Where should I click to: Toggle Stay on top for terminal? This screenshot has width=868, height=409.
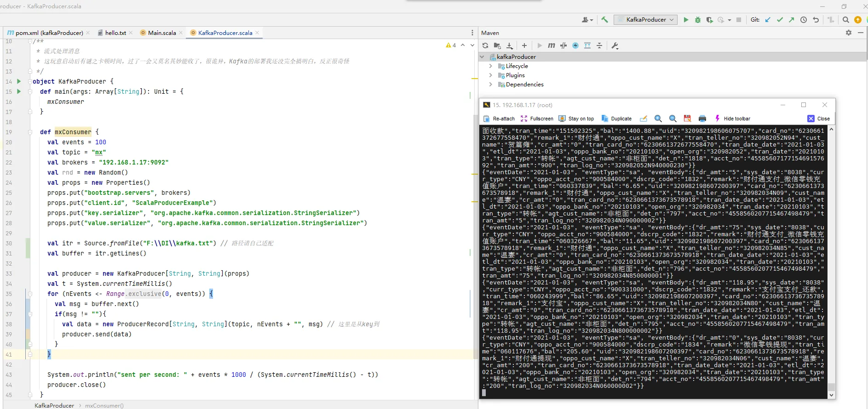pyautogui.click(x=576, y=119)
